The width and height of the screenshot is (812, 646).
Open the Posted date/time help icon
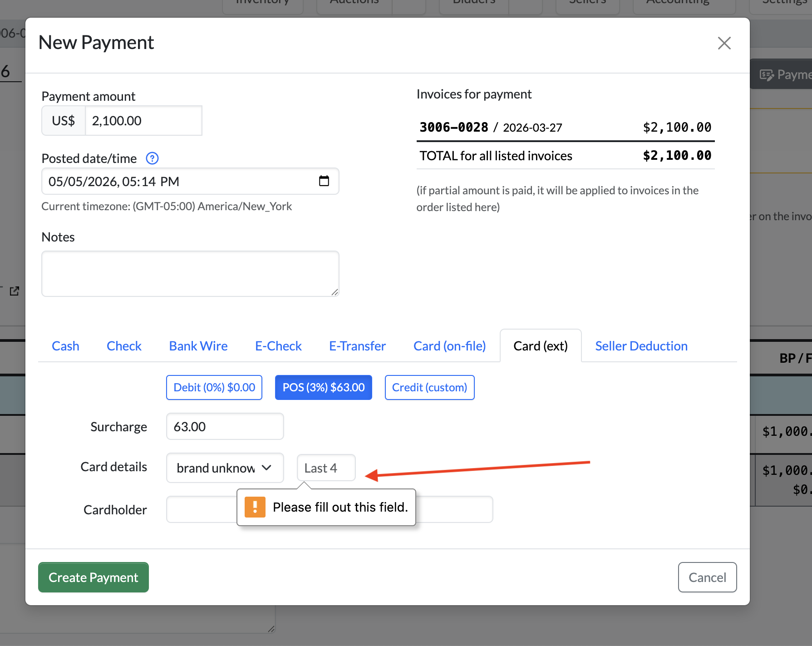click(x=152, y=158)
